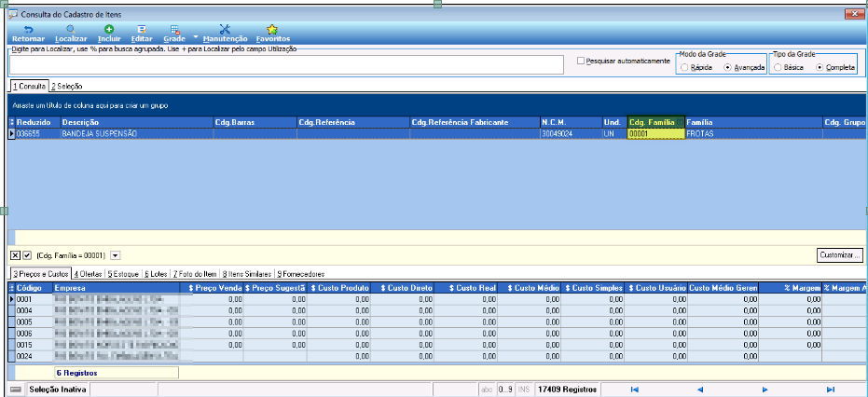Image resolution: width=868 pixels, height=397 pixels.
Task: Go to the first record
Action: pos(634,390)
